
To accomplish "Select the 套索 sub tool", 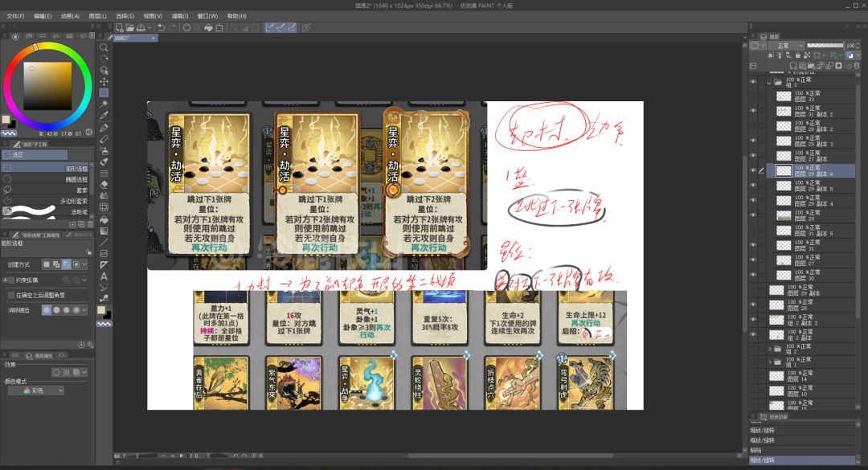I will (x=45, y=190).
